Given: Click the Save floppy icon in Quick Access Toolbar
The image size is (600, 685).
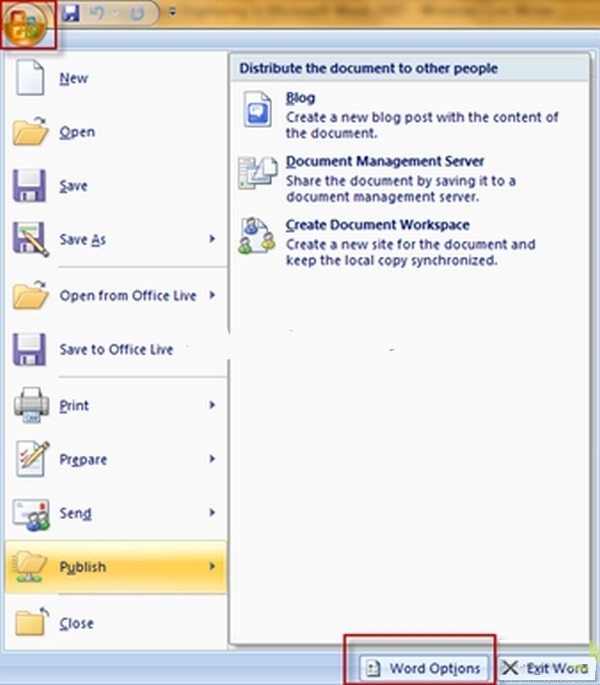Looking at the screenshot, I should click(70, 14).
